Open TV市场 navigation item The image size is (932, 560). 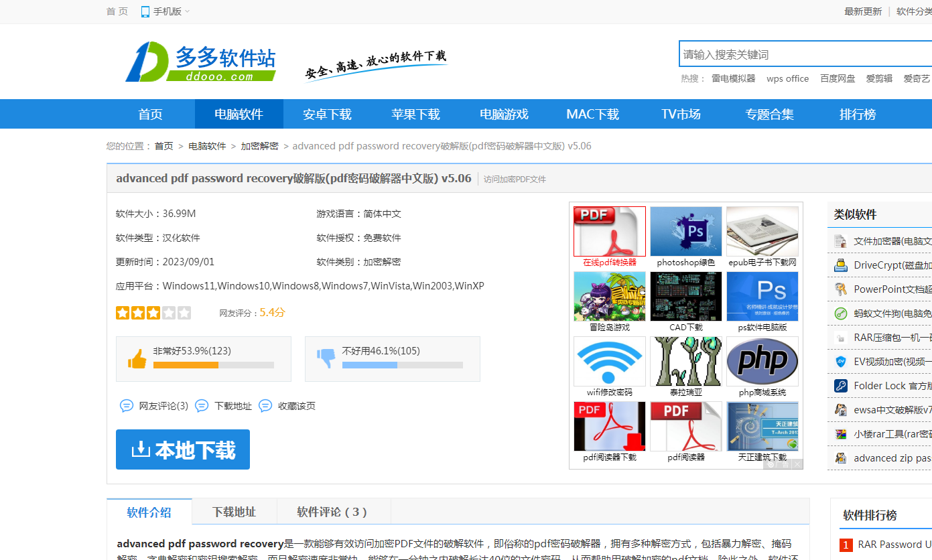[681, 114]
